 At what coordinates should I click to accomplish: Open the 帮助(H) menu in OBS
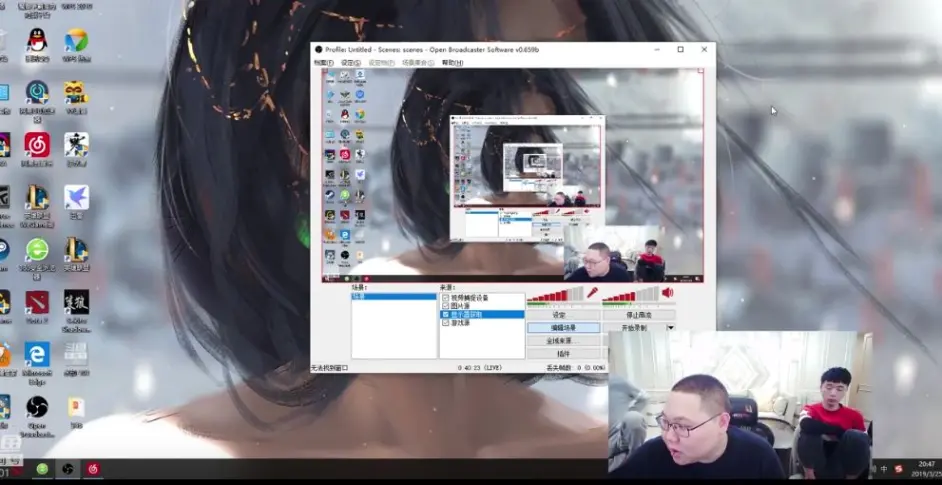pyautogui.click(x=452, y=63)
